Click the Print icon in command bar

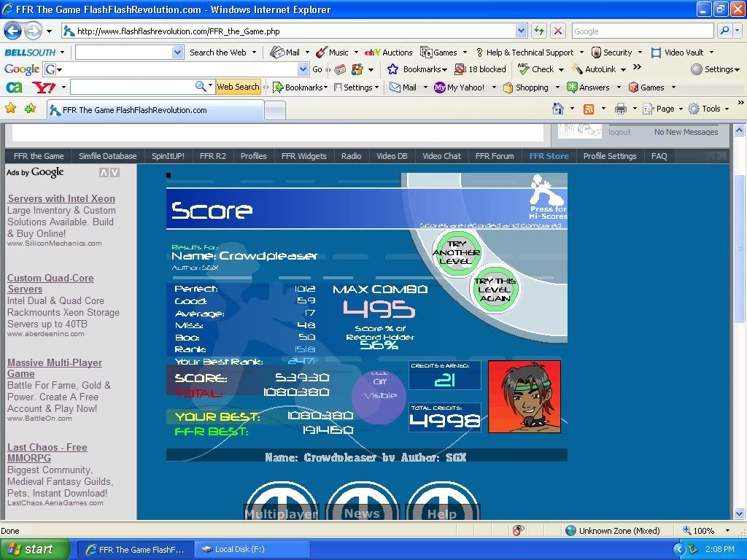620,109
